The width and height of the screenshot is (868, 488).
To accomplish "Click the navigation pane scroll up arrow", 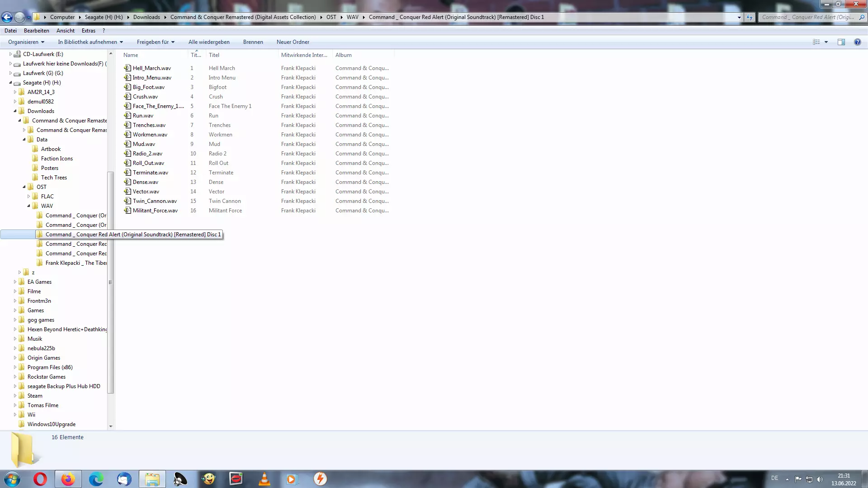I will point(110,54).
